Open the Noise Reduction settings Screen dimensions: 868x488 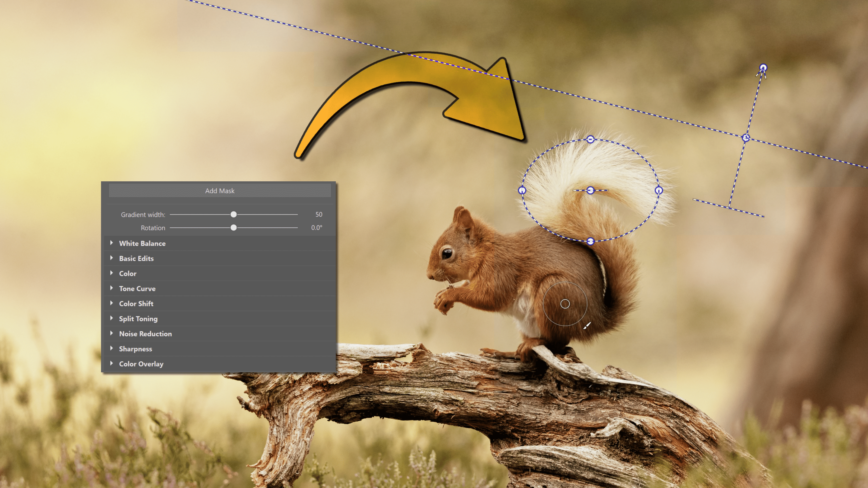[x=145, y=333]
